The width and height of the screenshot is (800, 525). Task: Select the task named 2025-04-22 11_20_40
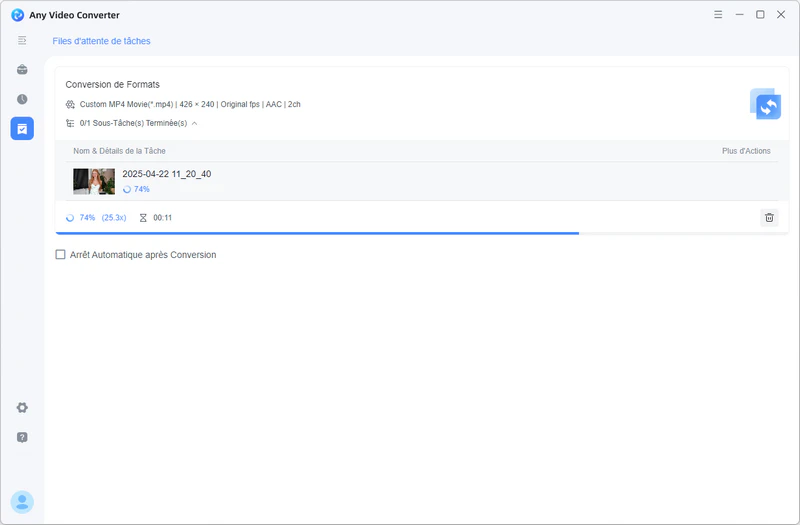coord(166,174)
